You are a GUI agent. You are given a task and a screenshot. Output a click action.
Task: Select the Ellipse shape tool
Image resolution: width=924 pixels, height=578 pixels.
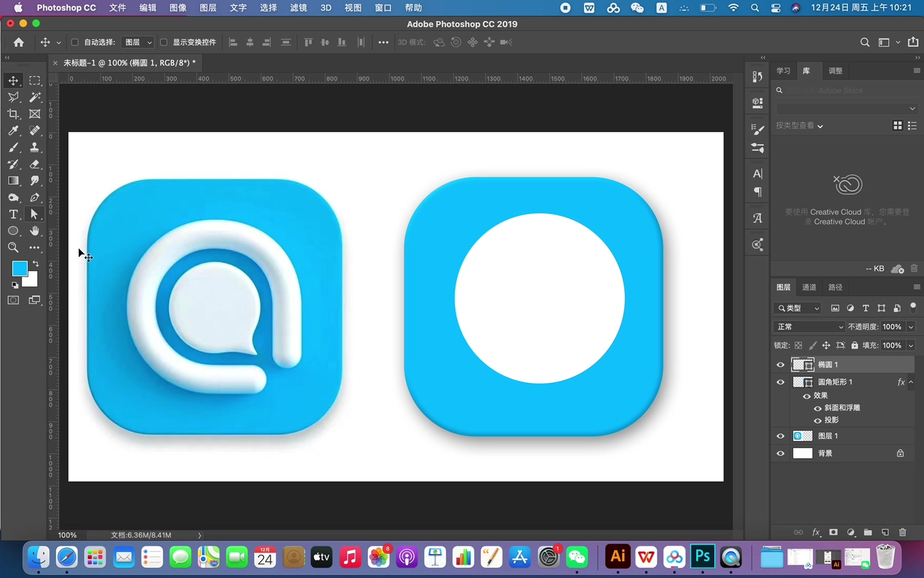[13, 231]
